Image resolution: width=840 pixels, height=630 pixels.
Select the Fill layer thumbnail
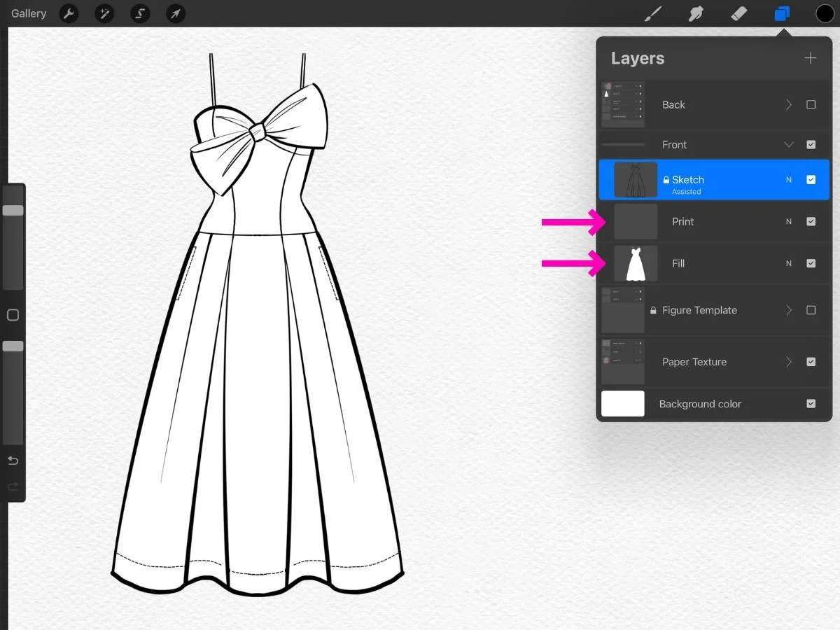point(636,263)
